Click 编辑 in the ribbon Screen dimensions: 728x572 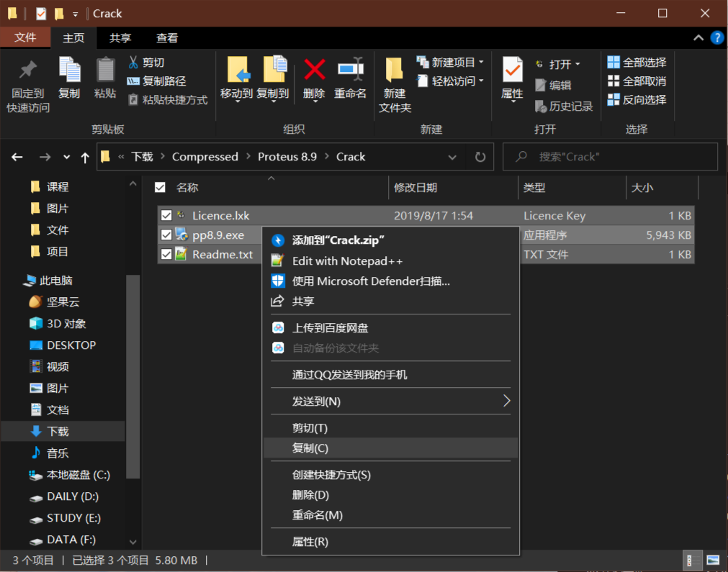pyautogui.click(x=554, y=86)
